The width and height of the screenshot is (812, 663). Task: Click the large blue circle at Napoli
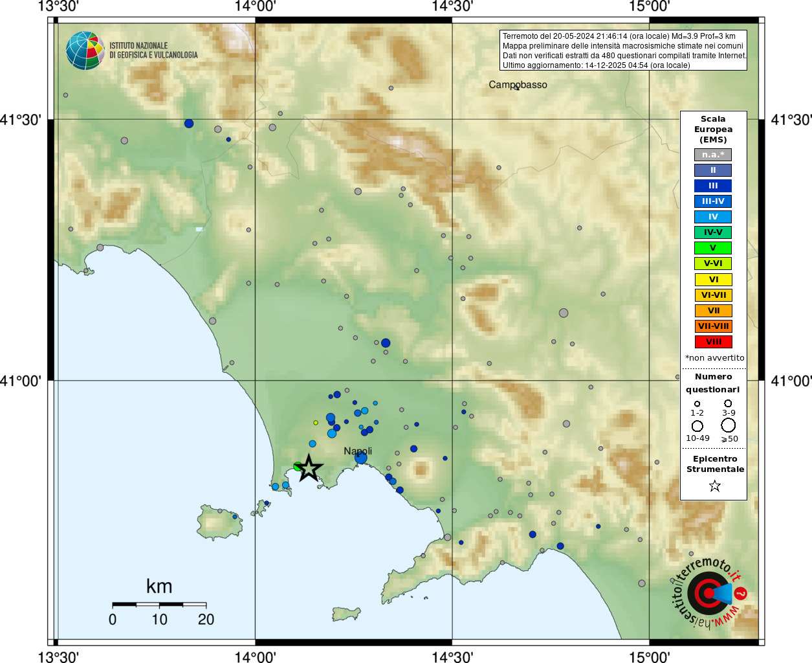361,458
